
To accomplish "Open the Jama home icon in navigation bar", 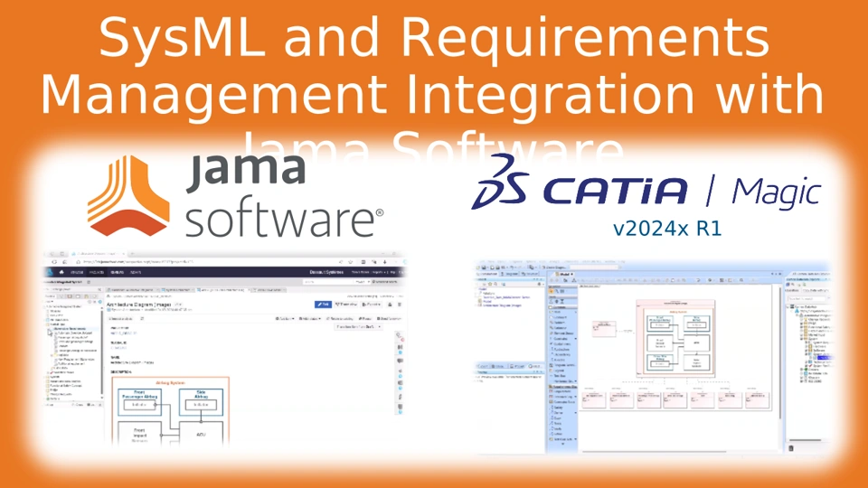I will tap(61, 272).
